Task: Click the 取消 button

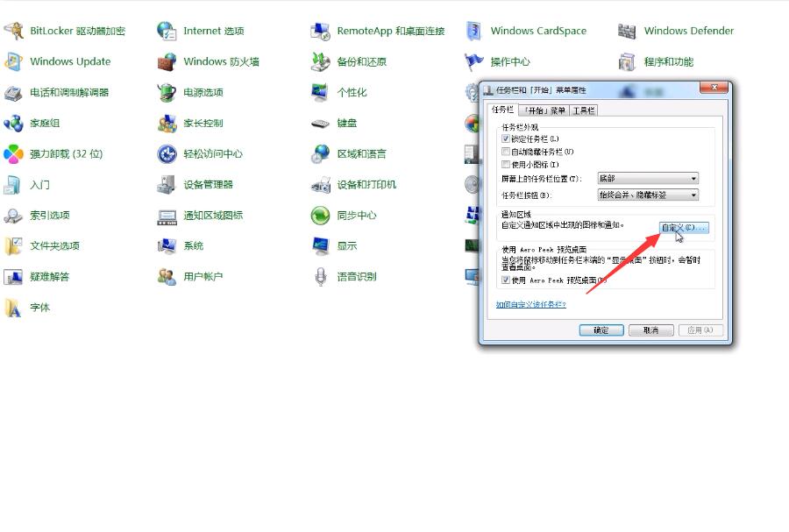Action: [x=651, y=330]
